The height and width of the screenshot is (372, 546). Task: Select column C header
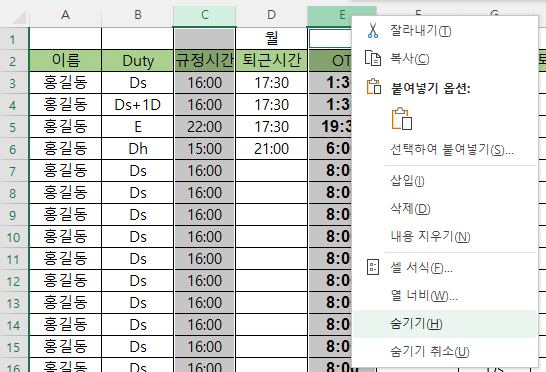point(205,15)
